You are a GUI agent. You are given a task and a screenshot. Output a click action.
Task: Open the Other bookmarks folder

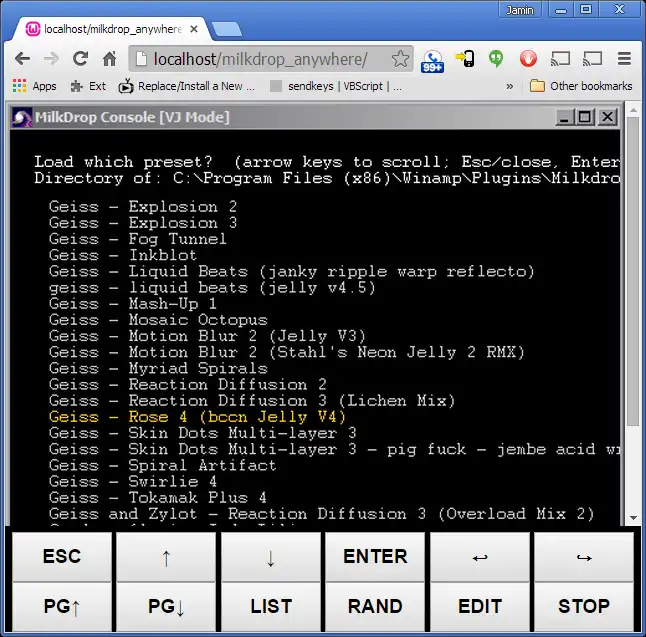click(581, 86)
